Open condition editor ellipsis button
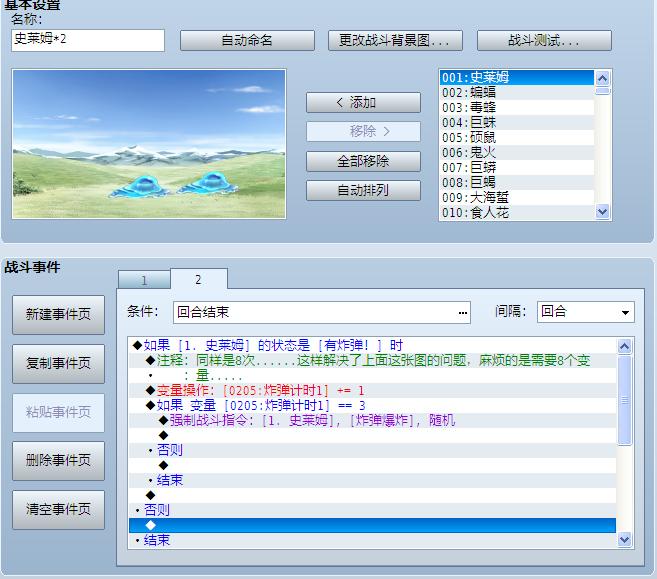The width and height of the screenshot is (657, 579). click(463, 313)
